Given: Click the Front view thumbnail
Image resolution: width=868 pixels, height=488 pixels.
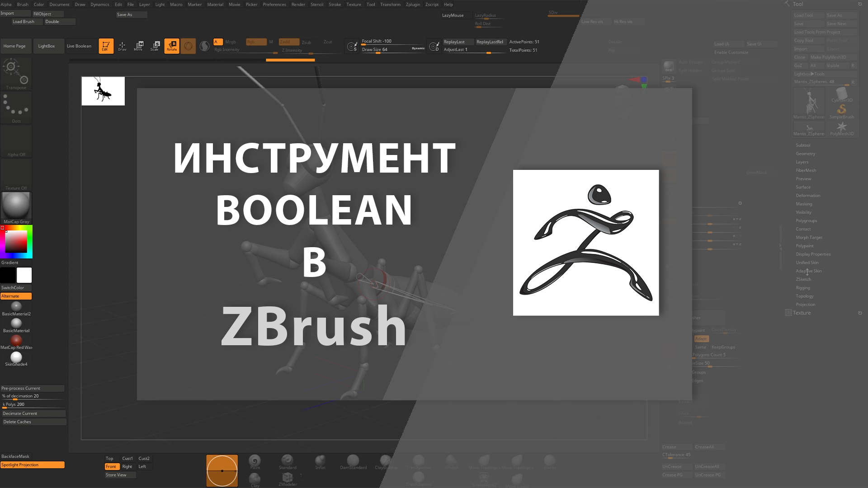Looking at the screenshot, I should click(111, 466).
